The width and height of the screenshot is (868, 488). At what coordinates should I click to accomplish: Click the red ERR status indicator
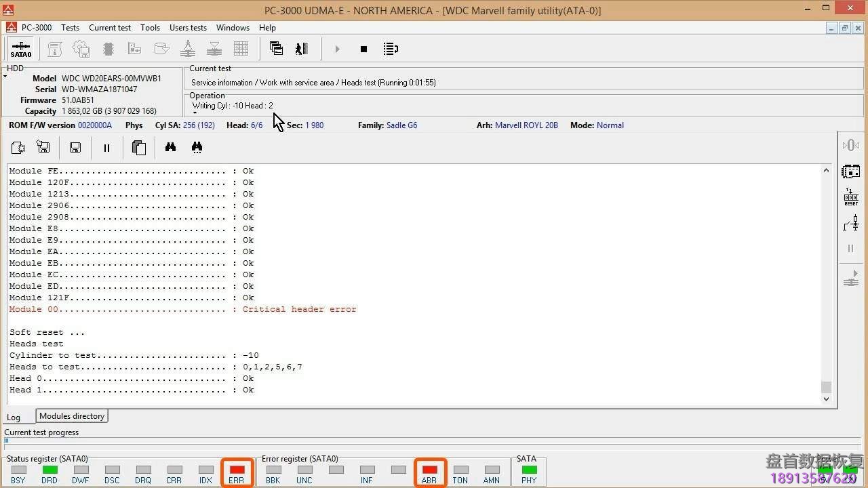pos(237,470)
